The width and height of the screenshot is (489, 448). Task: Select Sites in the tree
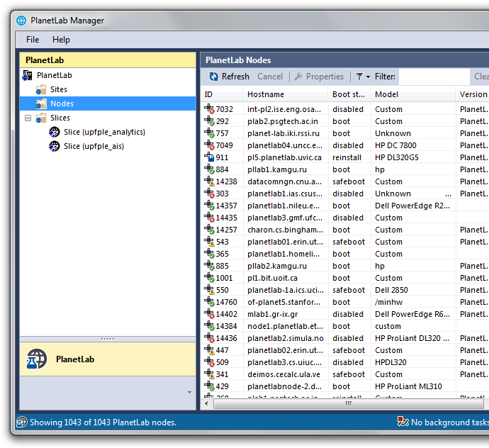[59, 89]
